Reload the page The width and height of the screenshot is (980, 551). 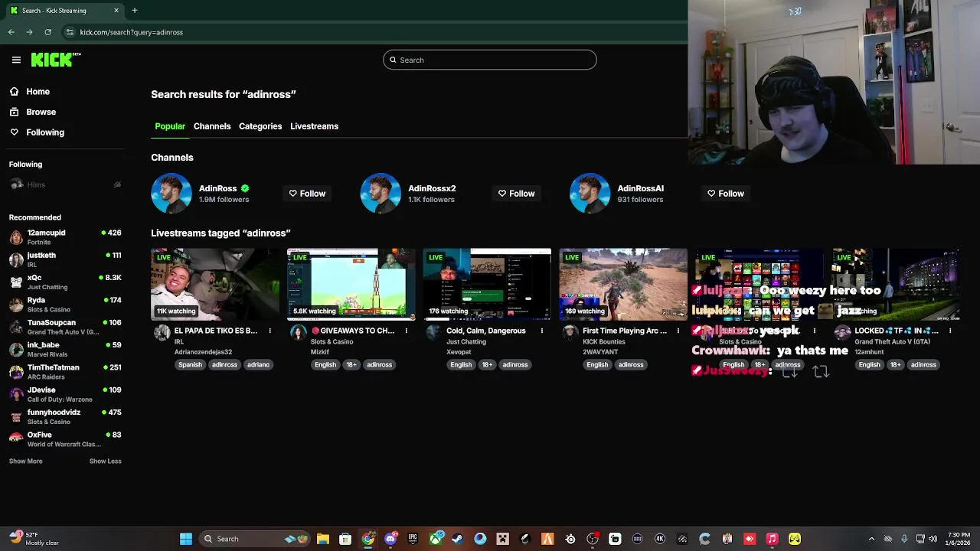[47, 32]
